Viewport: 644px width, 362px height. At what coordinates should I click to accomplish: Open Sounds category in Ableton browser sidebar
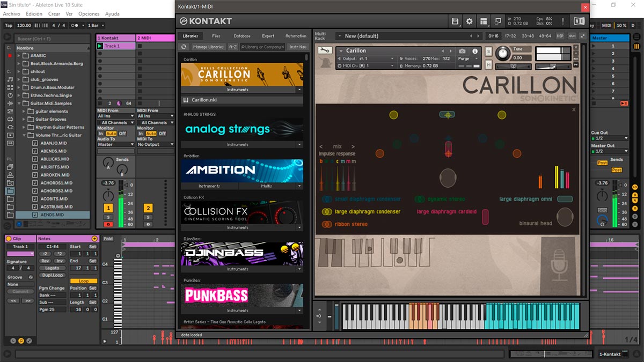(10, 79)
